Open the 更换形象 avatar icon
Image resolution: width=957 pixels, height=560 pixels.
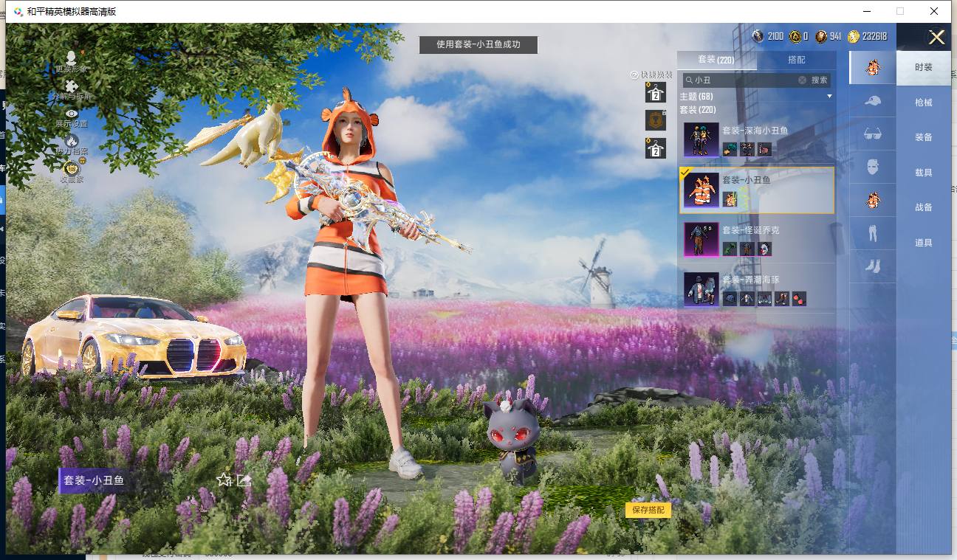[72, 58]
